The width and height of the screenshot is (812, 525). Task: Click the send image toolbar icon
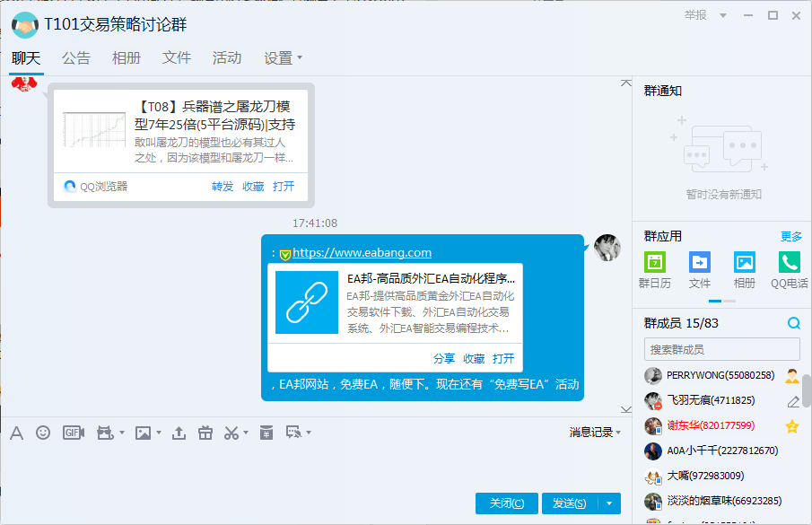pyautogui.click(x=143, y=433)
